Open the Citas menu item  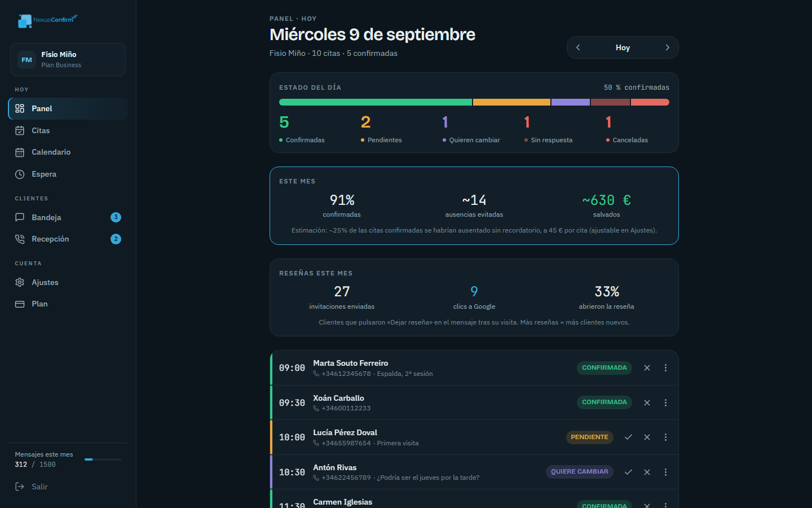click(68, 130)
